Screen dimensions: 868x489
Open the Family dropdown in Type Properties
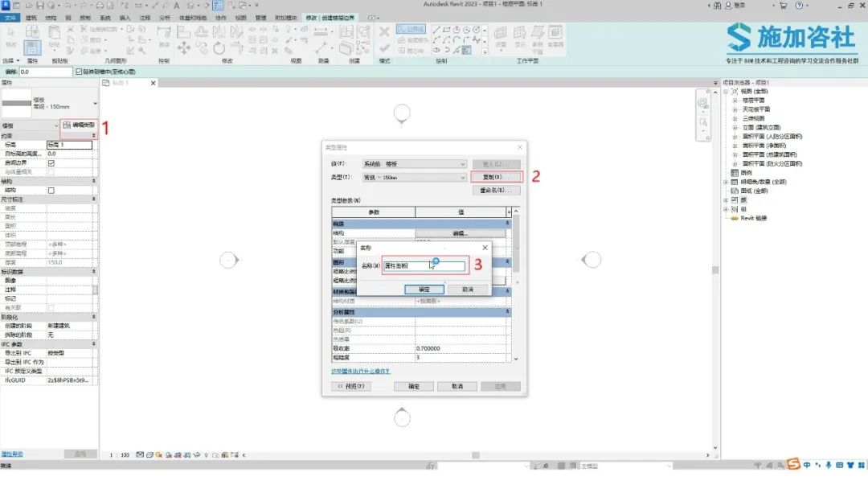(x=414, y=164)
